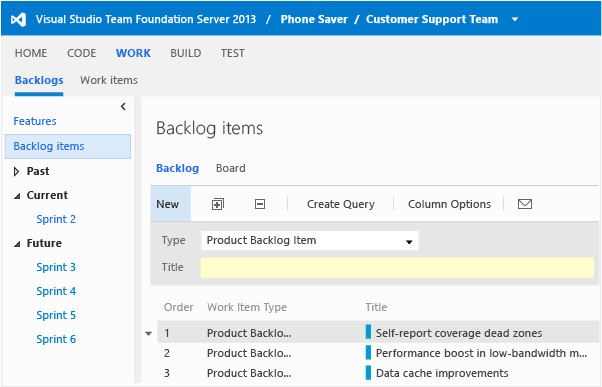Click the yellow Title input field
Viewport: 602px width, 387px height.
pos(397,268)
